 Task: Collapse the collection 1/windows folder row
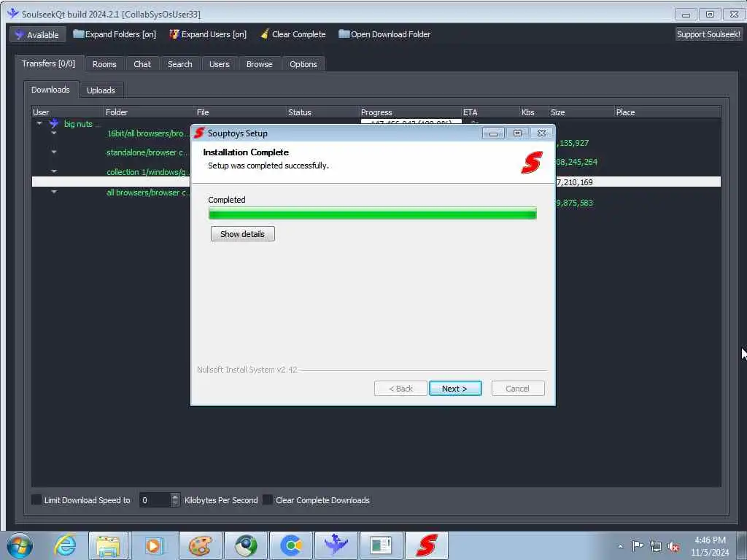click(54, 171)
